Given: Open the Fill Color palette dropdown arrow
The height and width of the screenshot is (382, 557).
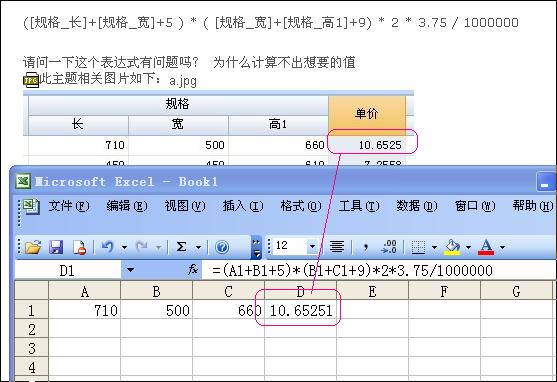Looking at the screenshot, I should click(x=468, y=247).
